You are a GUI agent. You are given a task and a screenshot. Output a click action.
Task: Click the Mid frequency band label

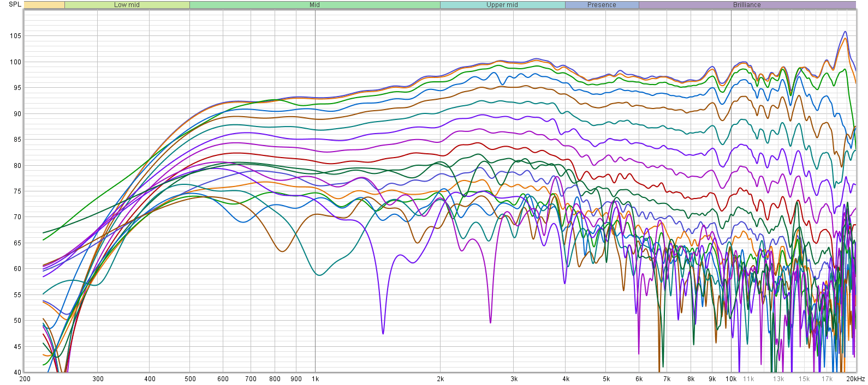pos(314,5)
